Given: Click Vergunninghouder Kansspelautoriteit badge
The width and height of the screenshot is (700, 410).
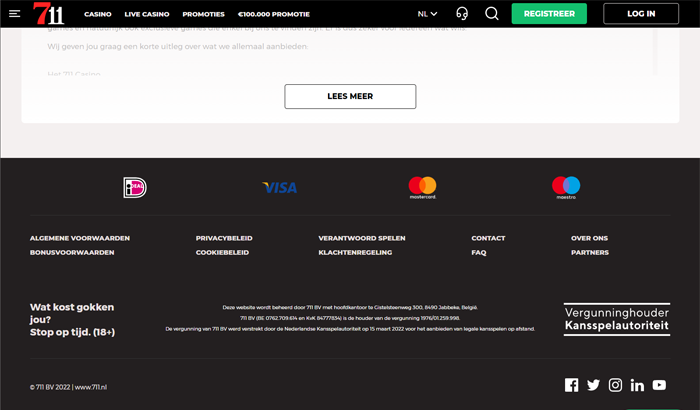Looking at the screenshot, I should click(x=617, y=319).
